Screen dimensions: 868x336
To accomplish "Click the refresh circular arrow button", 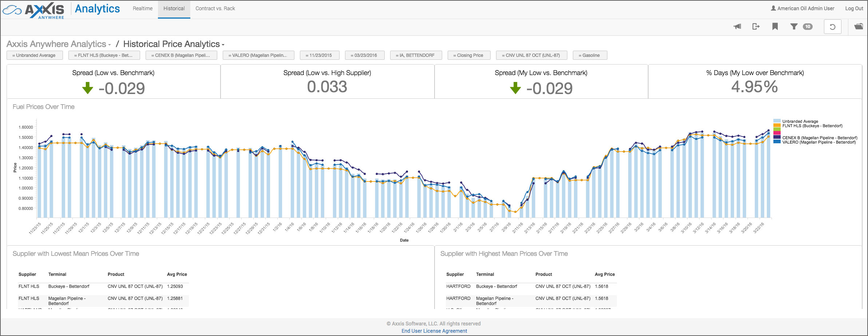I will tap(832, 27).
